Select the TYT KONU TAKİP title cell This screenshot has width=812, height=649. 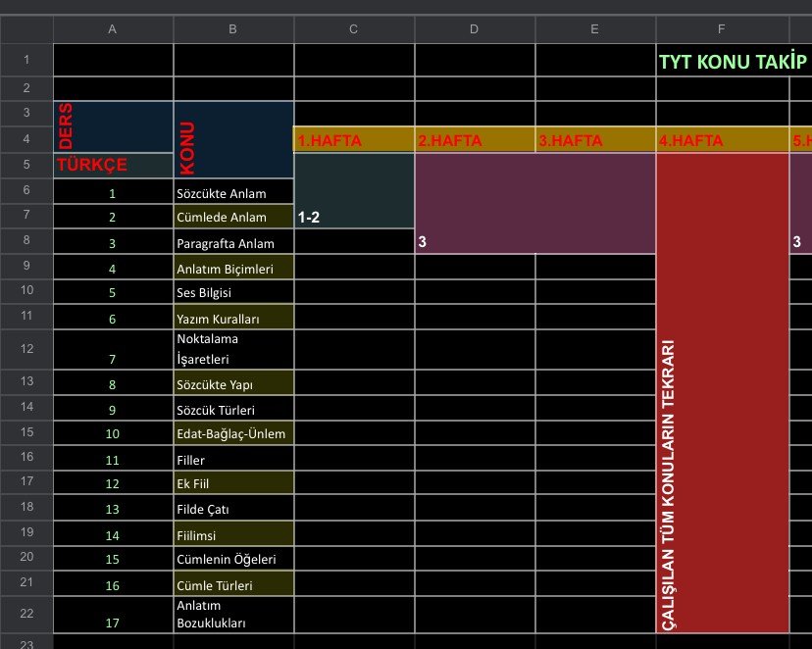point(731,62)
